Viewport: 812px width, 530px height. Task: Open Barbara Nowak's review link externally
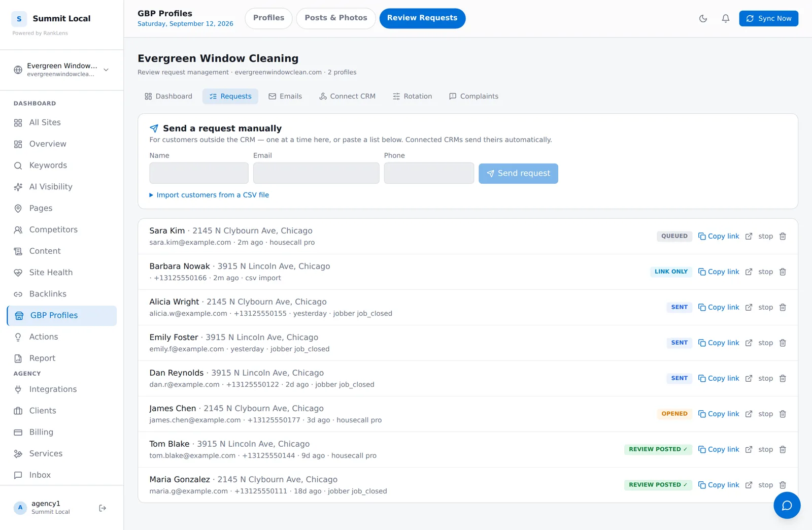coord(749,272)
